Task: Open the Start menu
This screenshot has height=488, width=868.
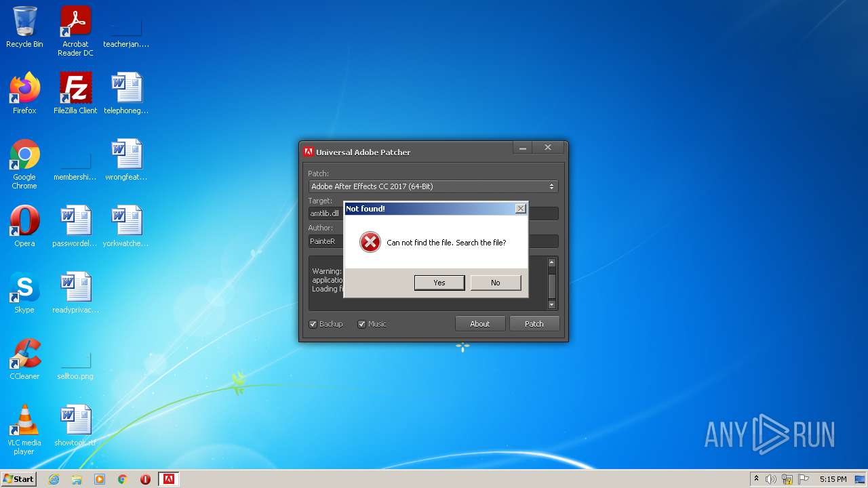Action: point(18,479)
